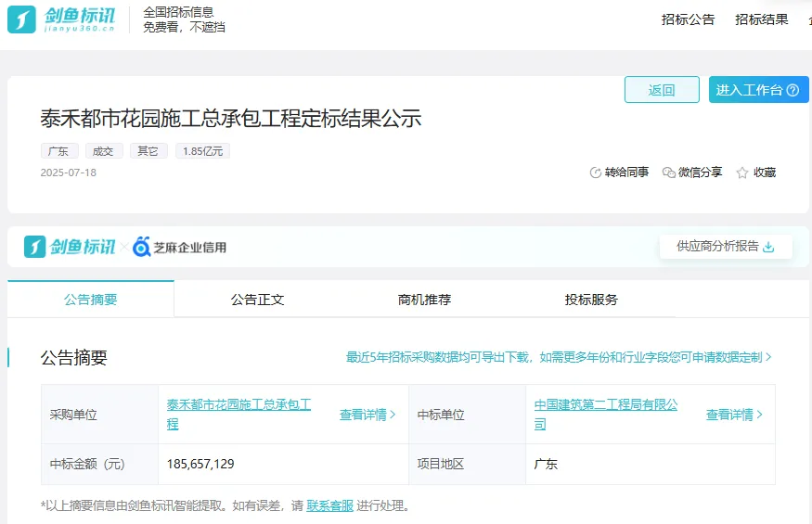Expand 查看详情 for 采购单位
Image resolution: width=812 pixels, height=524 pixels.
point(367,415)
